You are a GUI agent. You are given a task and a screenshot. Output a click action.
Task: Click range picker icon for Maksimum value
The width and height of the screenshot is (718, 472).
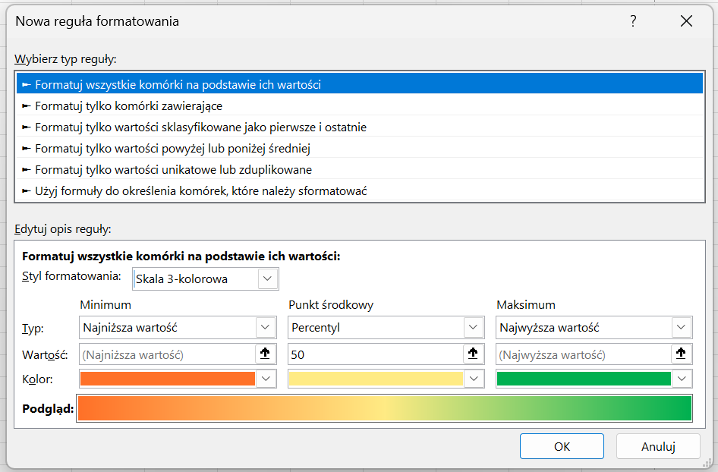pos(681,353)
